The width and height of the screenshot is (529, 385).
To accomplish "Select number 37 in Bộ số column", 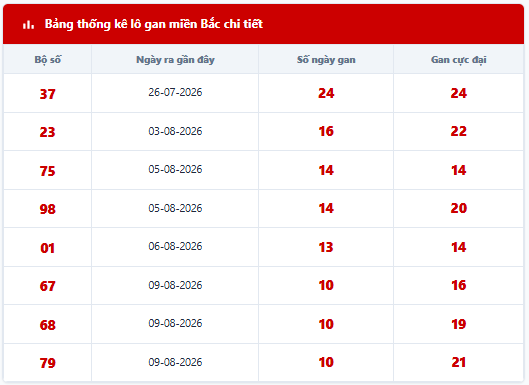I will click(48, 94).
